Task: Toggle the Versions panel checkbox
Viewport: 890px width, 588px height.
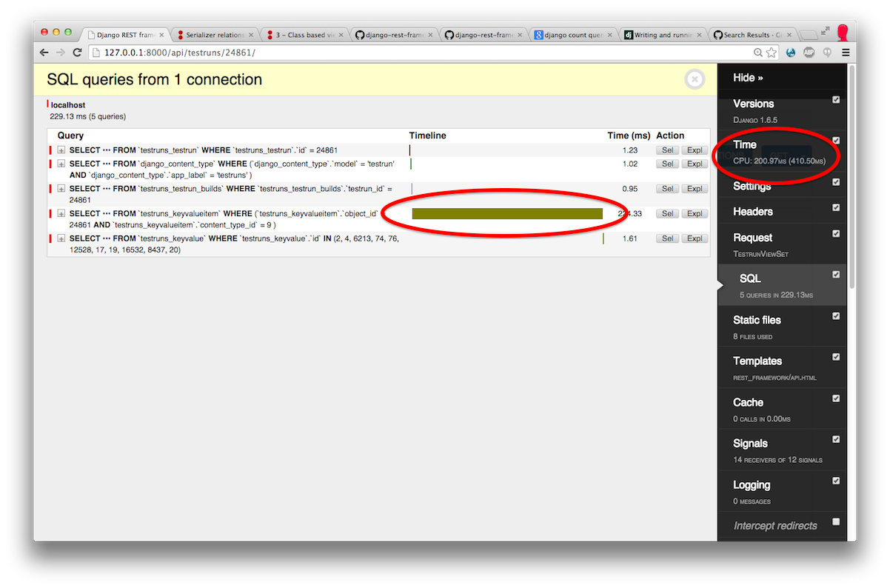Action: 836,99
